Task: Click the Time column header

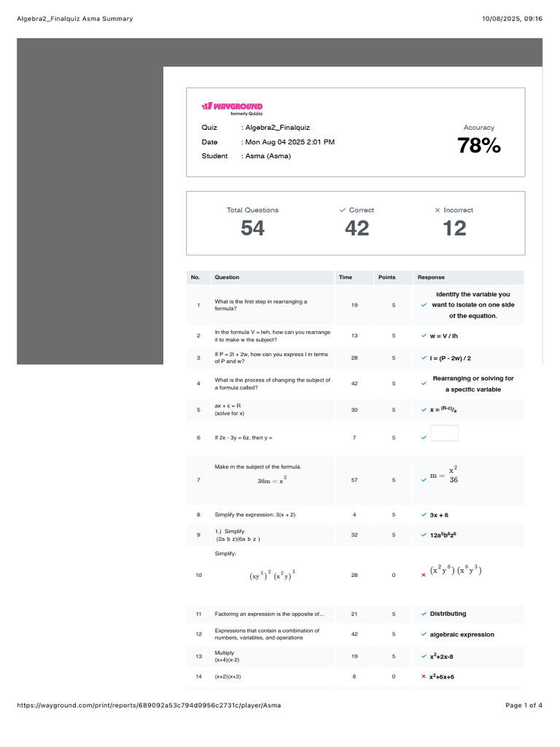Action: pyautogui.click(x=345, y=277)
